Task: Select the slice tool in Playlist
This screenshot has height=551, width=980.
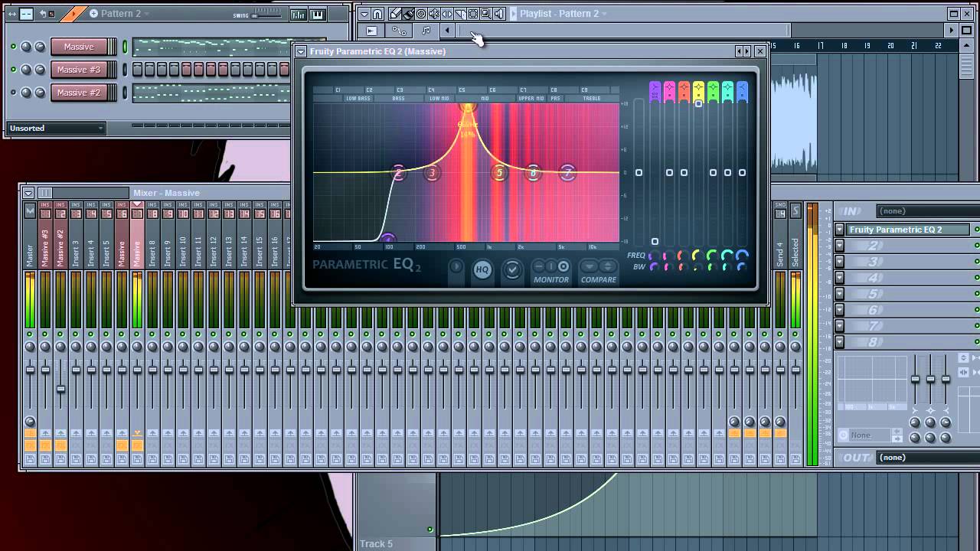Action: [460, 14]
